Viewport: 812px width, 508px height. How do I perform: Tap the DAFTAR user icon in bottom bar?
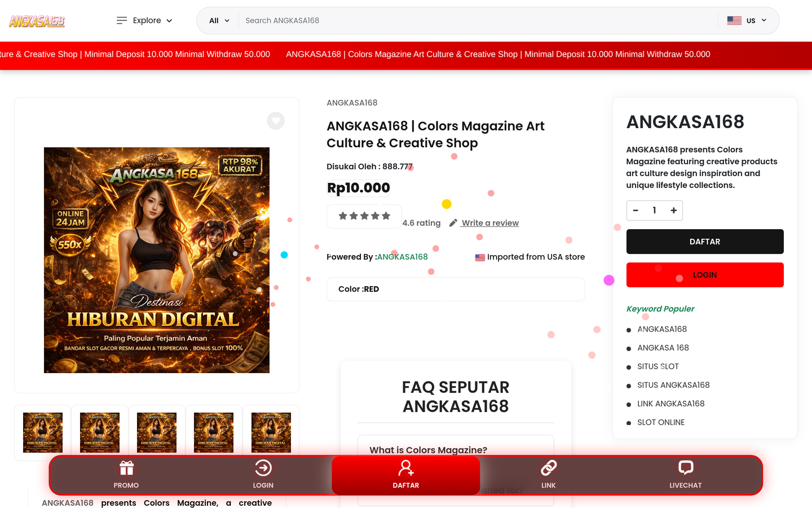click(406, 468)
